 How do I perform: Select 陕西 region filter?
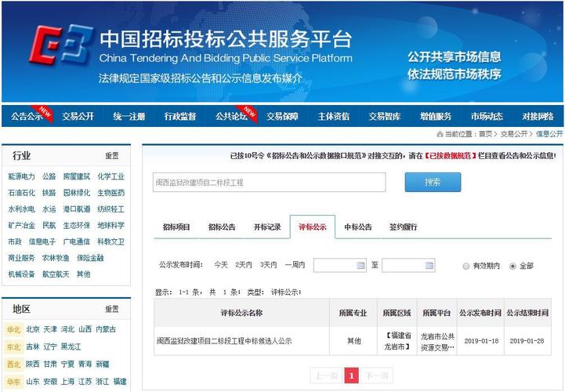click(32, 364)
